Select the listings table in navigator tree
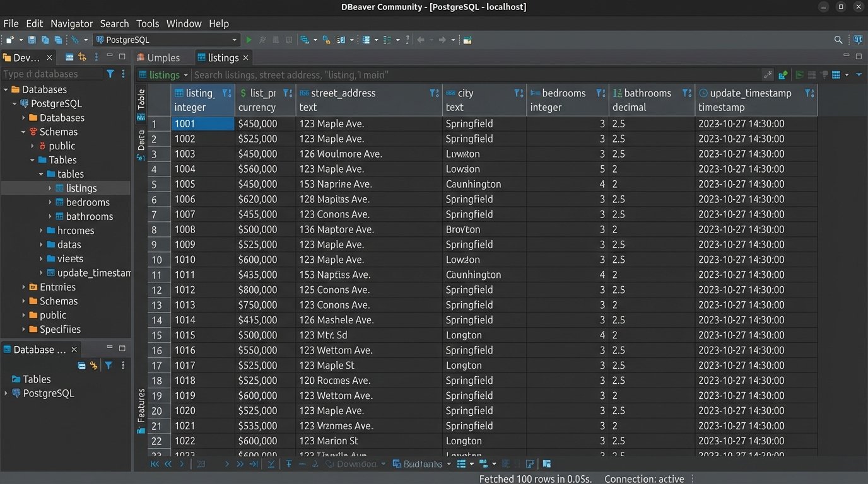 coord(81,188)
